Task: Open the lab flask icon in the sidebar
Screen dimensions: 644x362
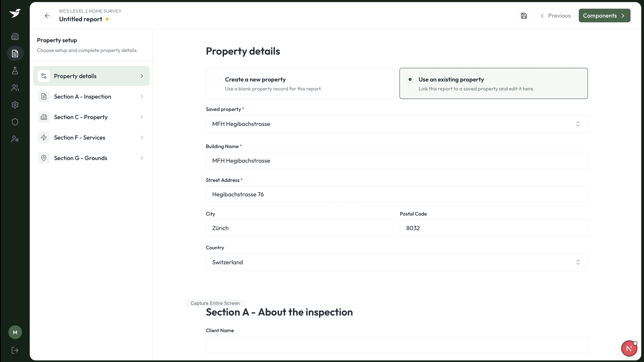Action: [x=15, y=71]
